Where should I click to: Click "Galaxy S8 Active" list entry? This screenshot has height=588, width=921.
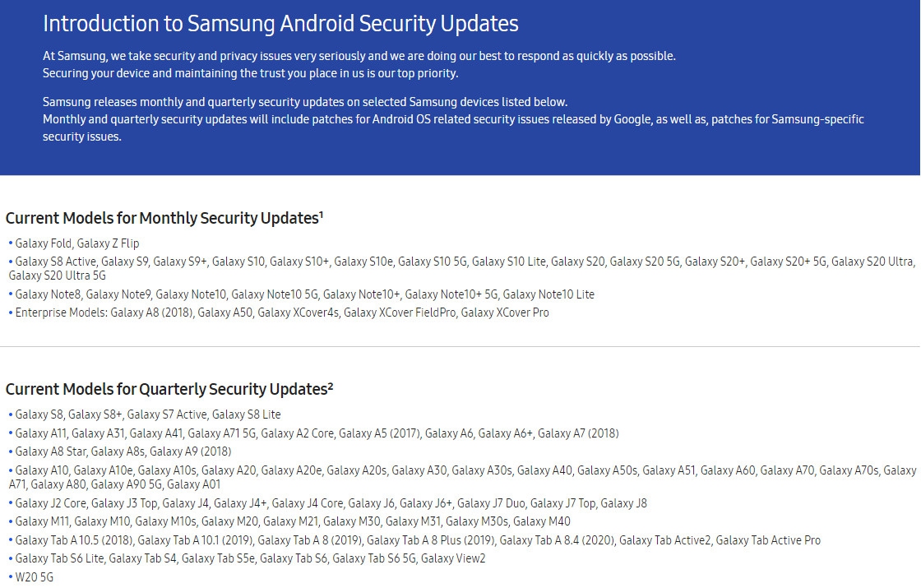coord(55,262)
